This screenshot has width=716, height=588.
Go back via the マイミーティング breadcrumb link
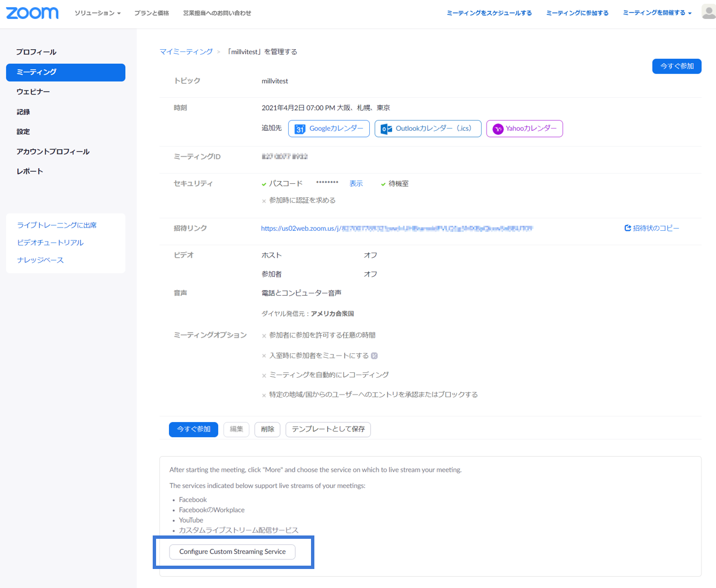point(186,51)
